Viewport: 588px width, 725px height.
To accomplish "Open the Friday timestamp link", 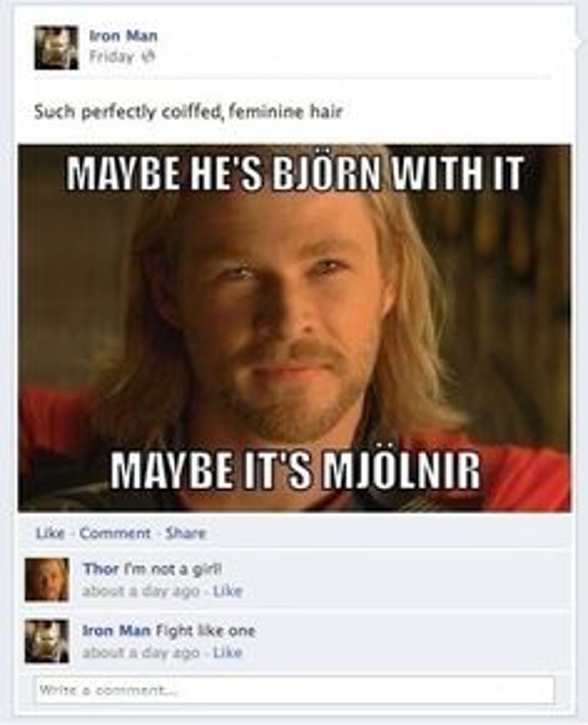I will [x=111, y=56].
